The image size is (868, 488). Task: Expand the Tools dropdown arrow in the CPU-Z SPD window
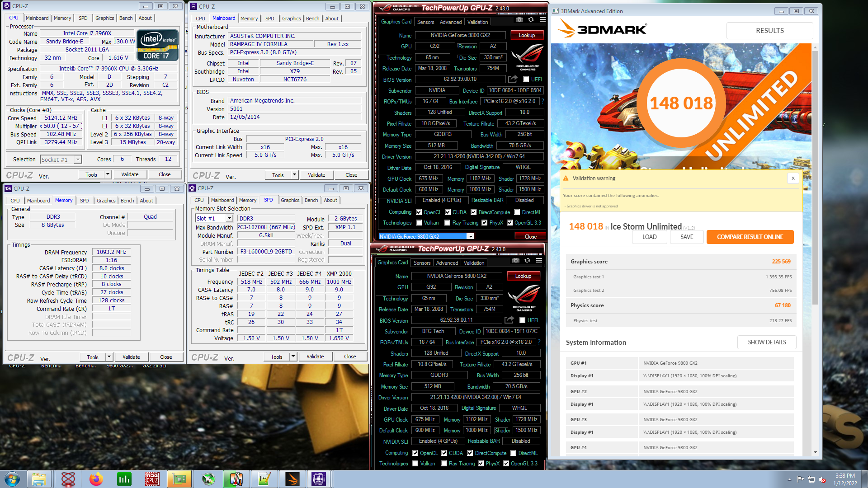click(293, 357)
